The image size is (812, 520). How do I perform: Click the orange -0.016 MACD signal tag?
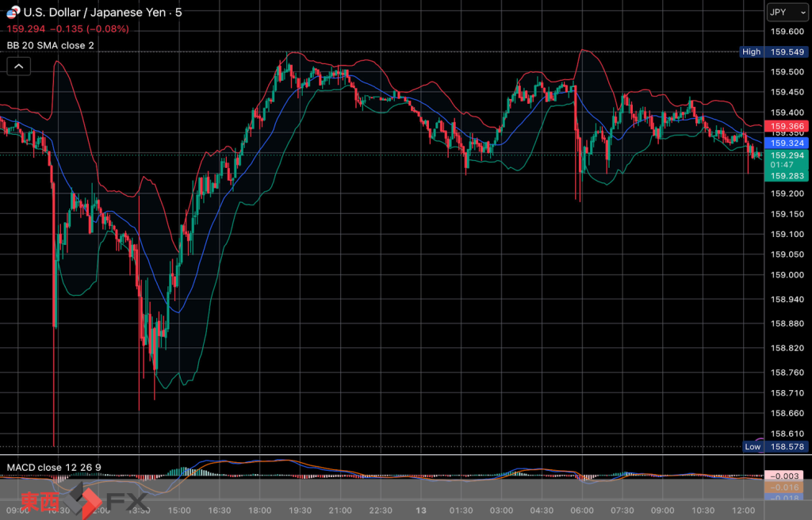point(784,487)
